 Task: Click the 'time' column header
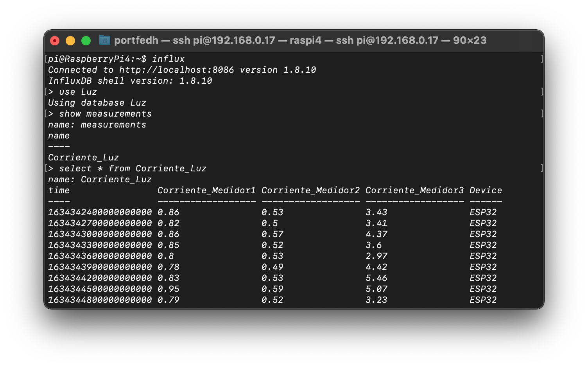tap(59, 190)
